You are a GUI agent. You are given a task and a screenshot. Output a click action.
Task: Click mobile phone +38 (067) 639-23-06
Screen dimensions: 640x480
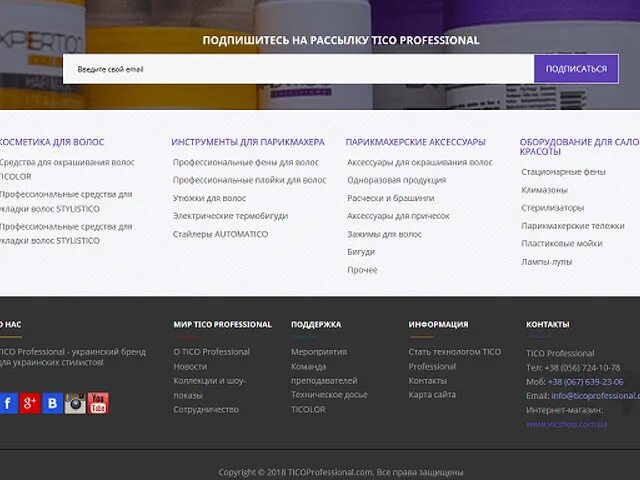[x=586, y=382]
